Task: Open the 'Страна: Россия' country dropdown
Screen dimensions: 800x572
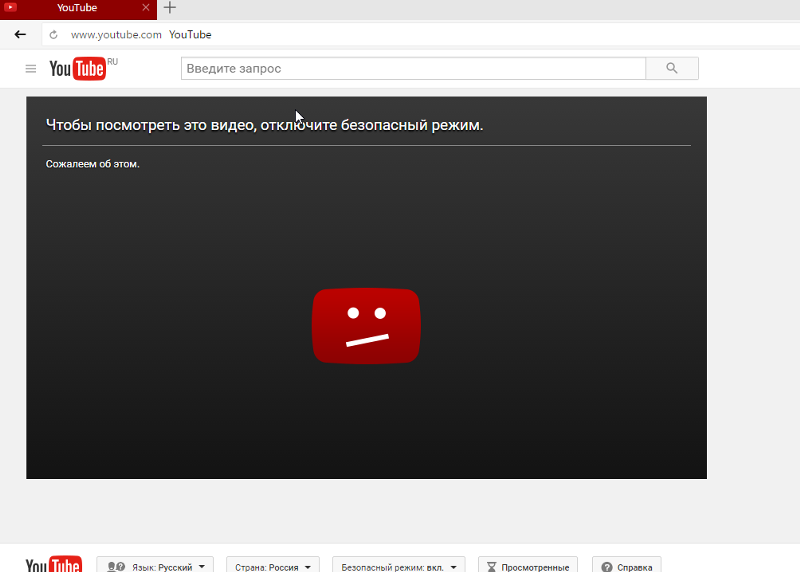Action: click(x=273, y=565)
